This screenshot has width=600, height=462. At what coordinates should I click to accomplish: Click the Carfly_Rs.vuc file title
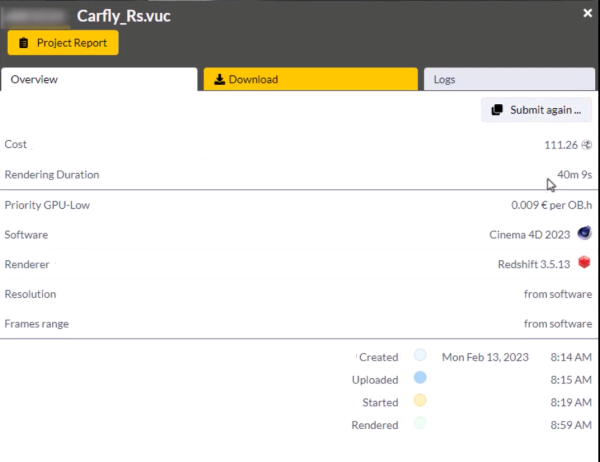click(124, 16)
